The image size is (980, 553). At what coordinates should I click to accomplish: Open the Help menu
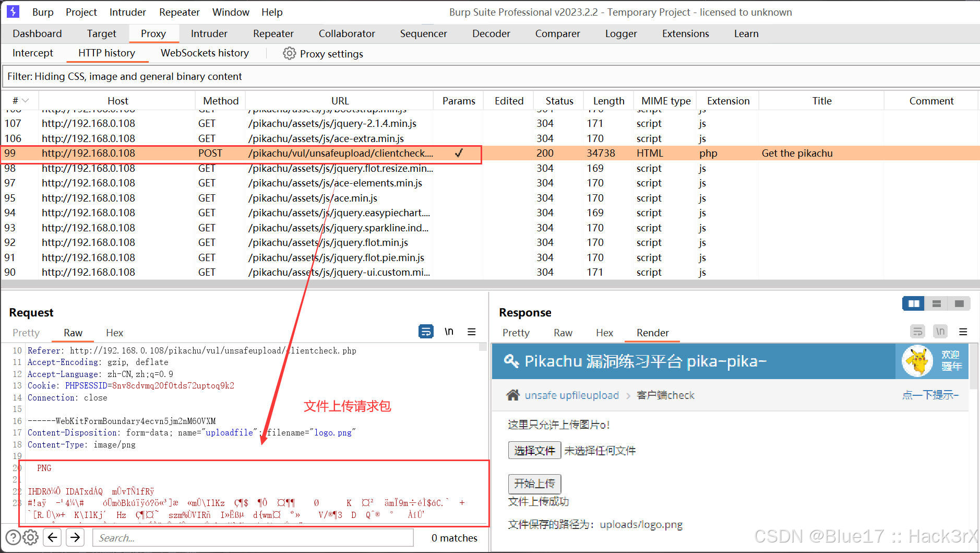pyautogui.click(x=272, y=12)
